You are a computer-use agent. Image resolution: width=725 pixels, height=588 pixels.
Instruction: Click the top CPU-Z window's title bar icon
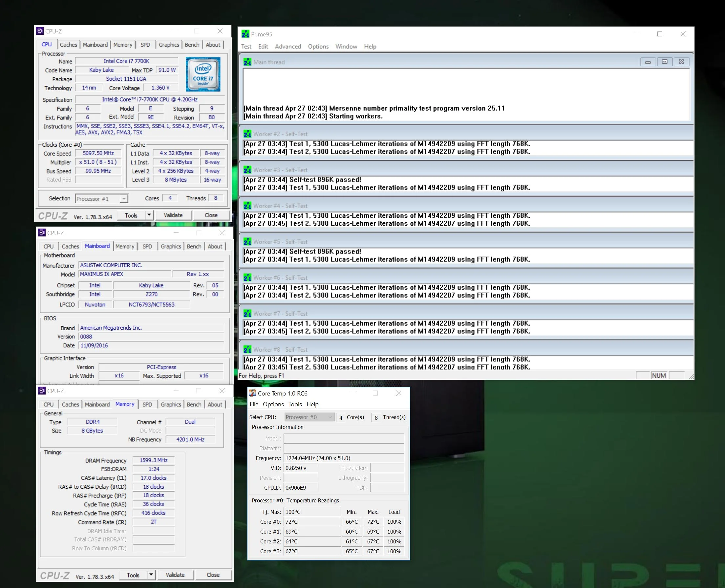[40, 31]
